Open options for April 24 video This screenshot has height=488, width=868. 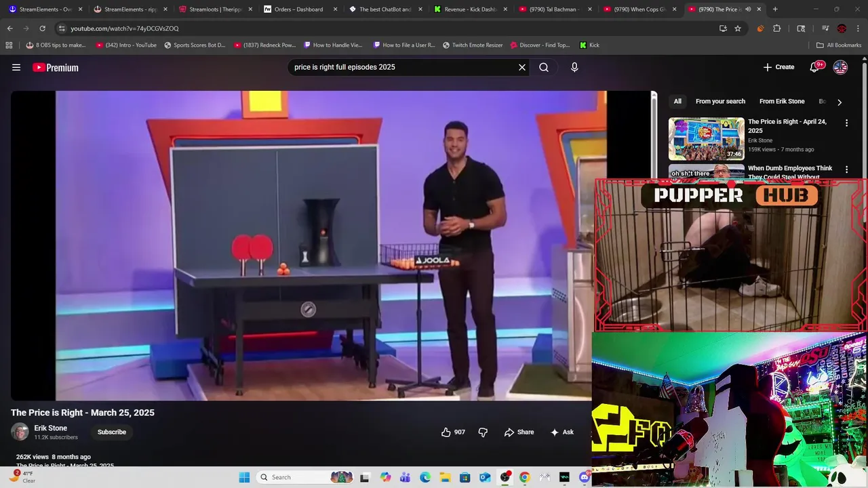846,123
